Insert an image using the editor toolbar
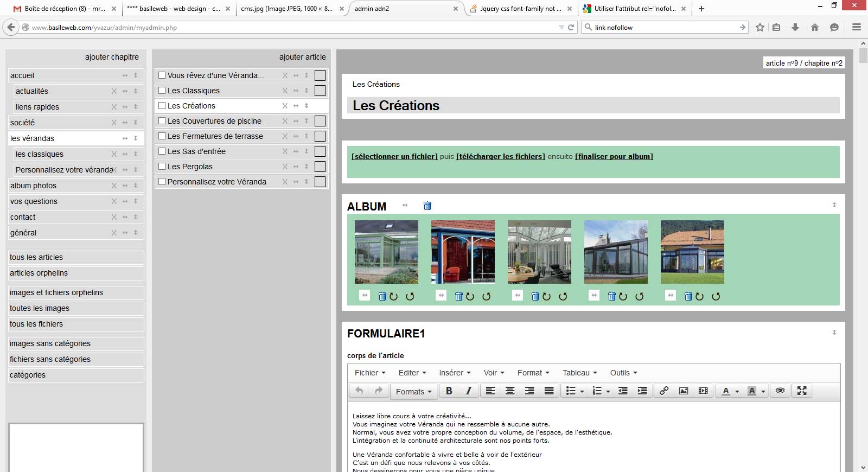The width and height of the screenshot is (868, 472). pyautogui.click(x=684, y=391)
